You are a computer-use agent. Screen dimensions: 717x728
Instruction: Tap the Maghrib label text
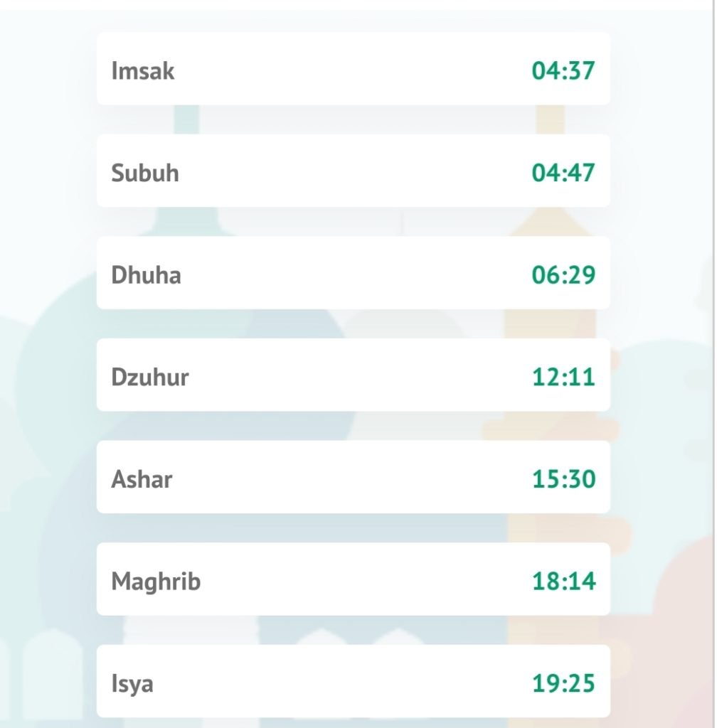click(156, 582)
